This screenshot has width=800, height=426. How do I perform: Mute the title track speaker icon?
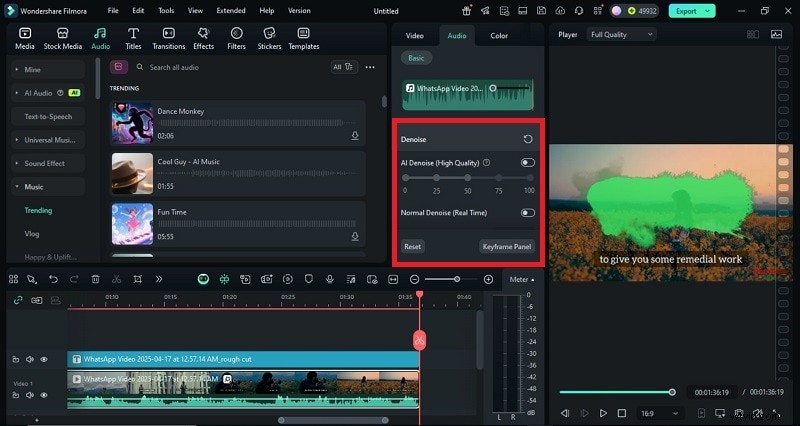click(x=30, y=359)
